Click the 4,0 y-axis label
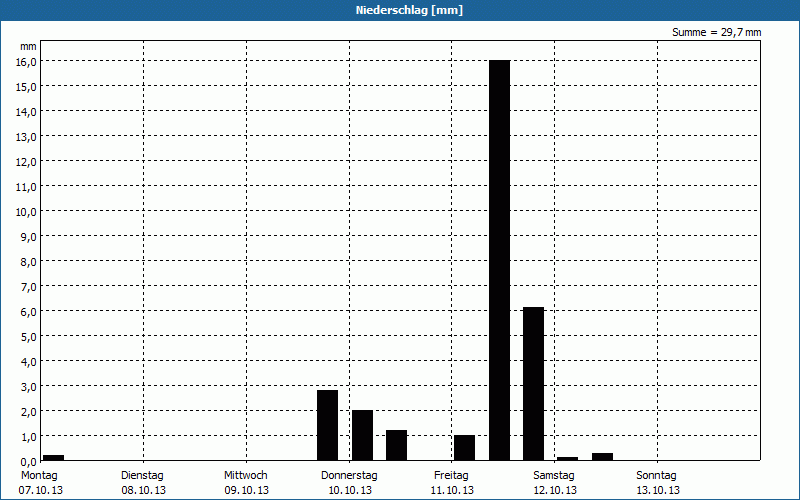The image size is (800, 500). (28, 362)
